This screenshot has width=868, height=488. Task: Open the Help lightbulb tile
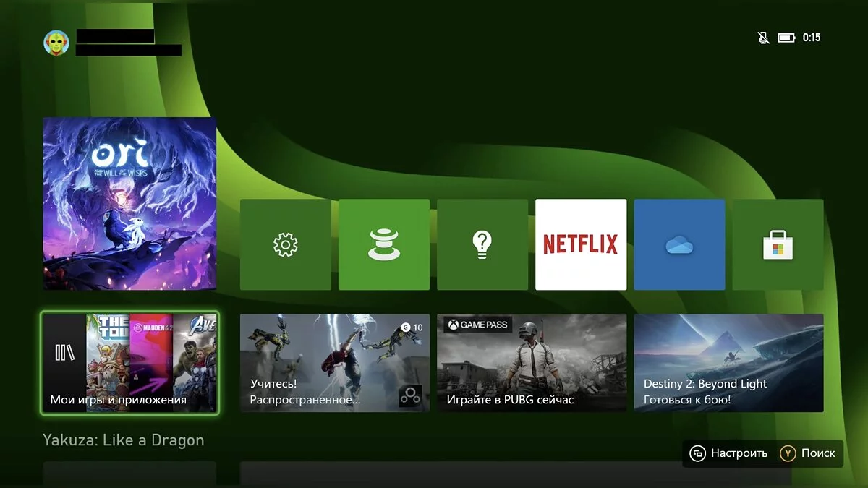coord(482,244)
